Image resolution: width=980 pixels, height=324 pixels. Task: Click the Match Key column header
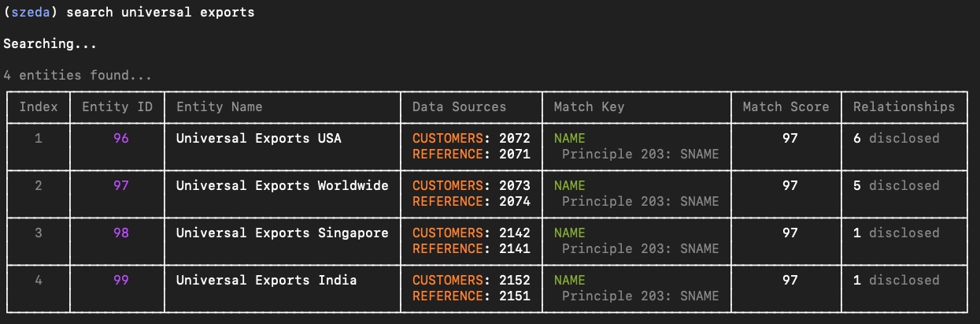589,106
